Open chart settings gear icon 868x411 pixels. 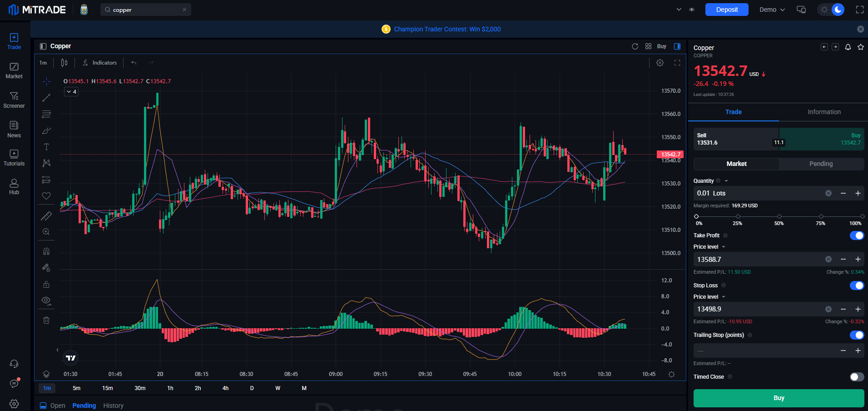(x=660, y=63)
